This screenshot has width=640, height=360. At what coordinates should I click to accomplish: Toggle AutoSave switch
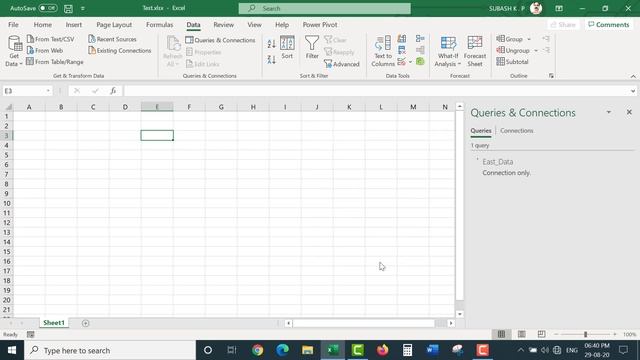coord(48,8)
